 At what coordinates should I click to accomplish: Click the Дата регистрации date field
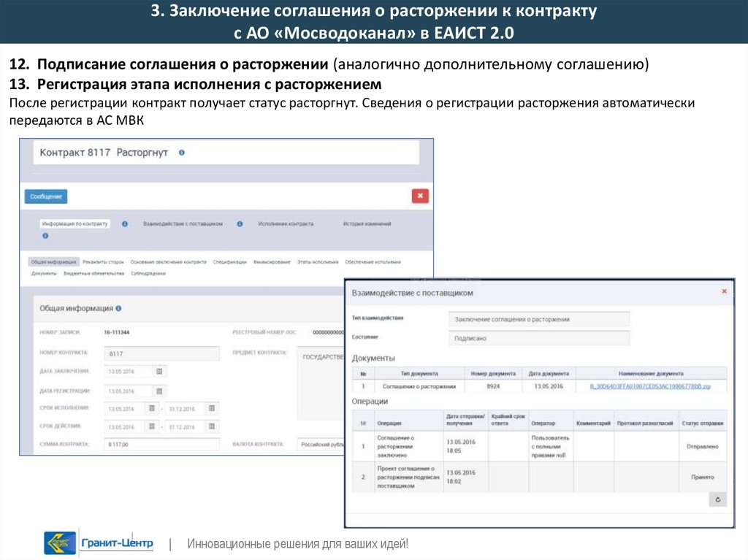[x=129, y=391]
